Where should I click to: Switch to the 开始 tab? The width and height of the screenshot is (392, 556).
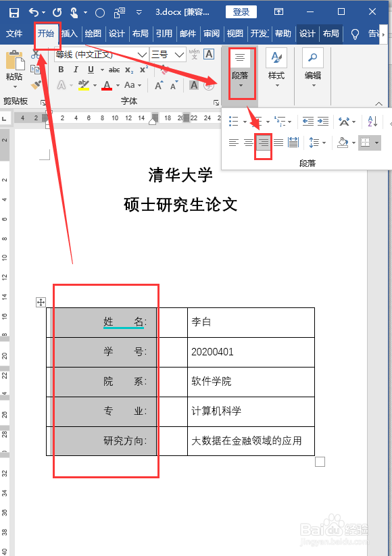tap(46, 33)
